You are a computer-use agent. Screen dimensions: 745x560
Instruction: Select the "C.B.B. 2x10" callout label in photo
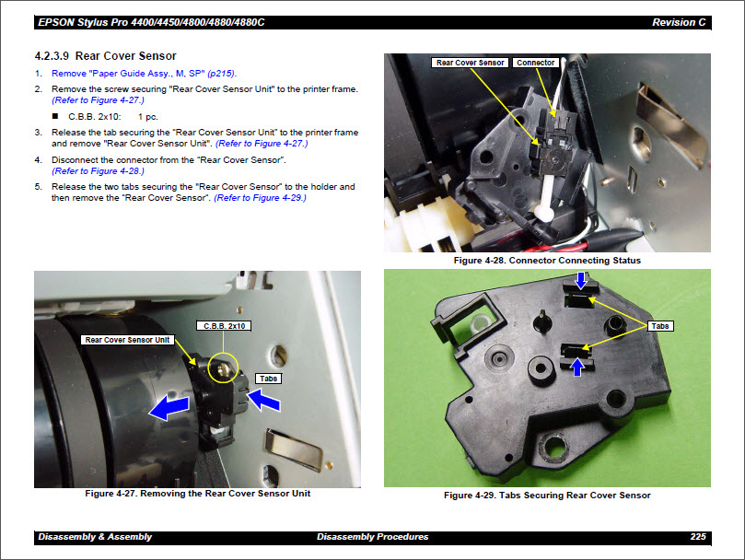[224, 326]
